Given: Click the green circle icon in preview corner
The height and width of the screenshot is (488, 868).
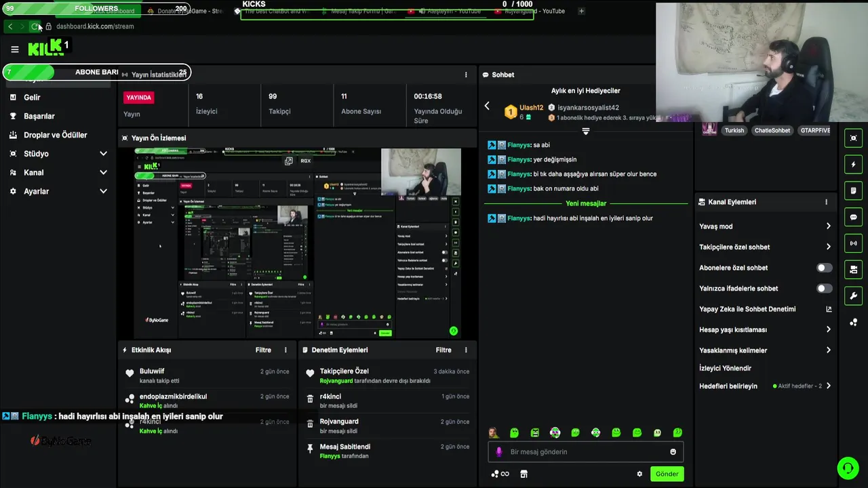Looking at the screenshot, I should coord(454,331).
